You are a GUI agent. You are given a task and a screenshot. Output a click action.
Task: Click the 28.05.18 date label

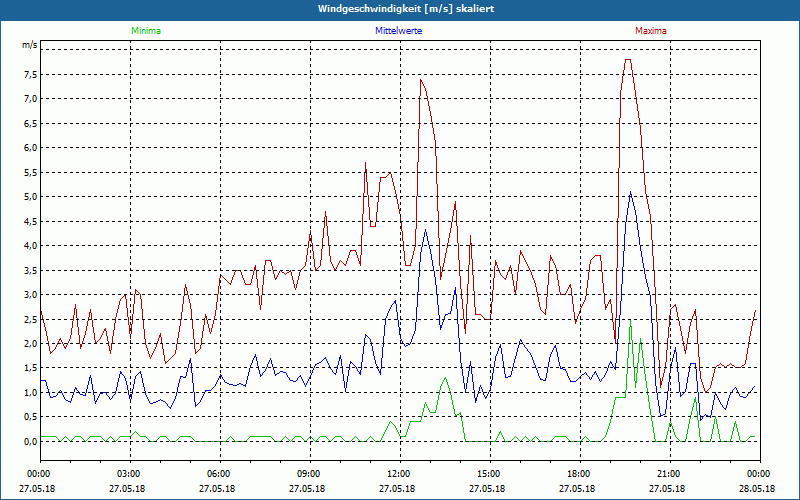point(757,488)
